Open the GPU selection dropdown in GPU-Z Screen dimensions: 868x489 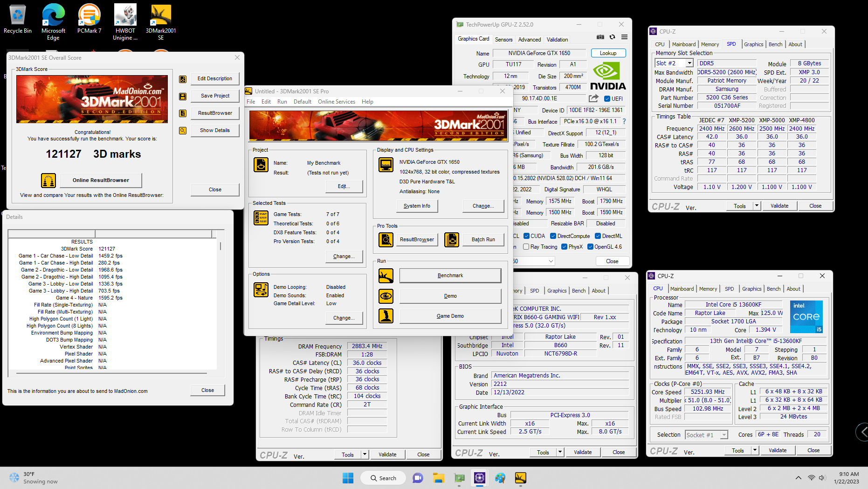pos(551,261)
